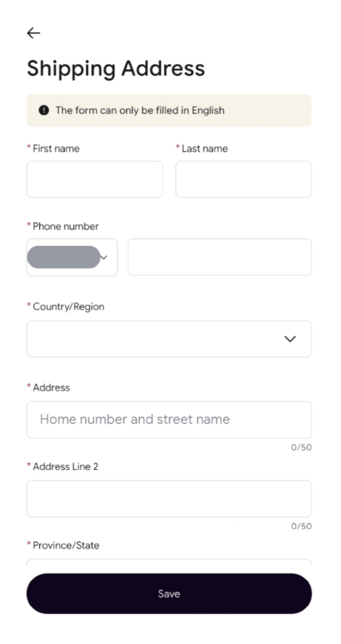Expand Country/Region using its chevron arrow

[x=290, y=339]
